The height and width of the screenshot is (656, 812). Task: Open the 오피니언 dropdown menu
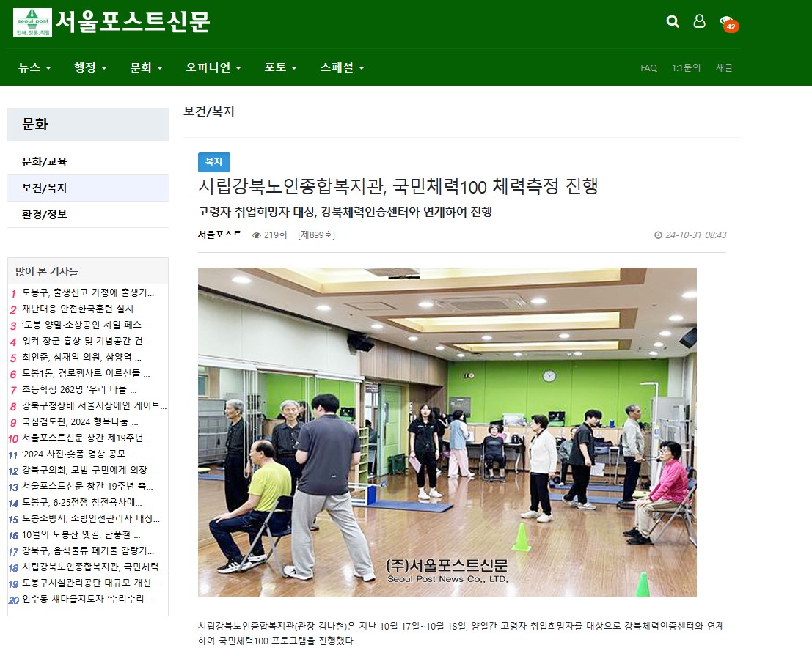coord(213,67)
